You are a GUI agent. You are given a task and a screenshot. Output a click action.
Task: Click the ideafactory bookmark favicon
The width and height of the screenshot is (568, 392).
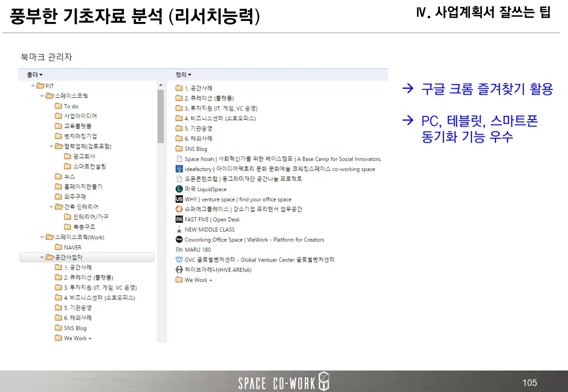click(x=179, y=169)
